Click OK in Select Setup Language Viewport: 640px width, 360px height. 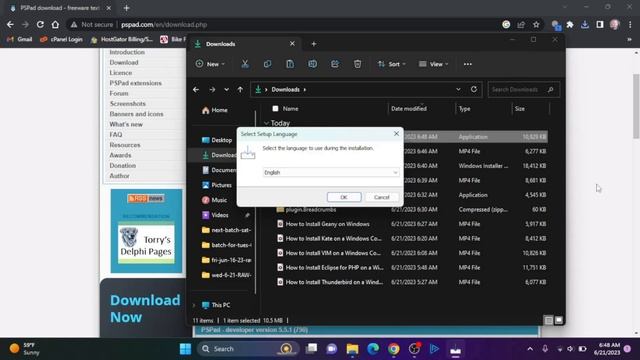point(344,197)
